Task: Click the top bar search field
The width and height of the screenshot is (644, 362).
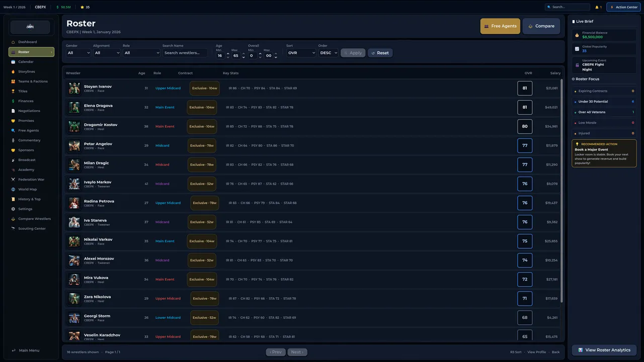Action: point(568,7)
